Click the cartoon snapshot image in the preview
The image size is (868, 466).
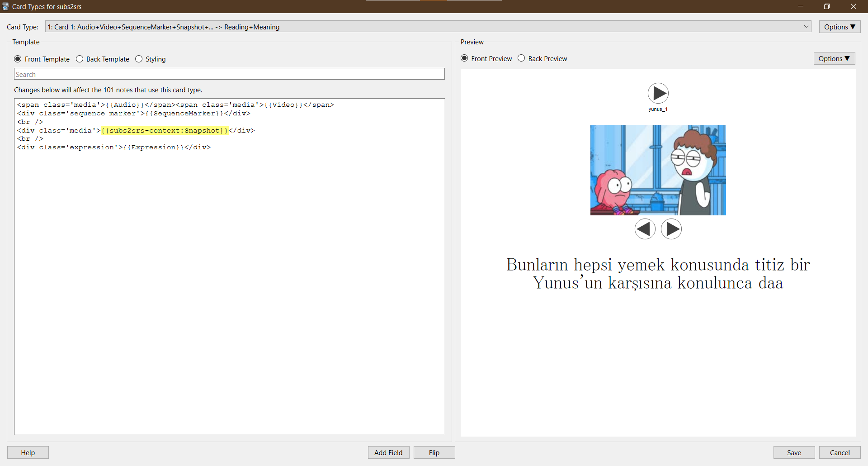click(x=658, y=170)
